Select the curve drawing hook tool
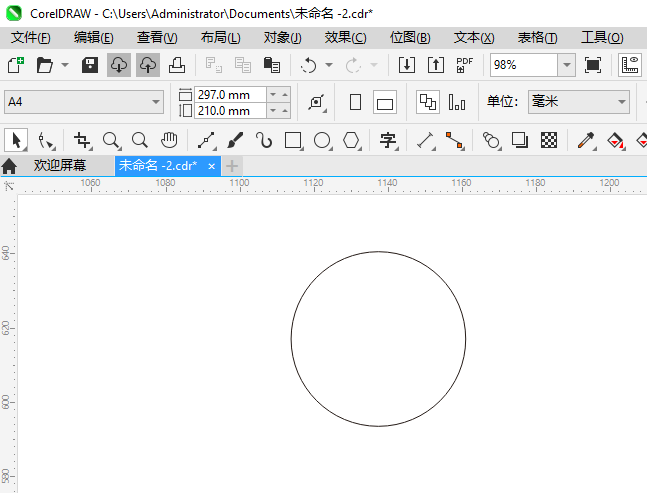Image resolution: width=647 pixels, height=493 pixels. point(264,140)
